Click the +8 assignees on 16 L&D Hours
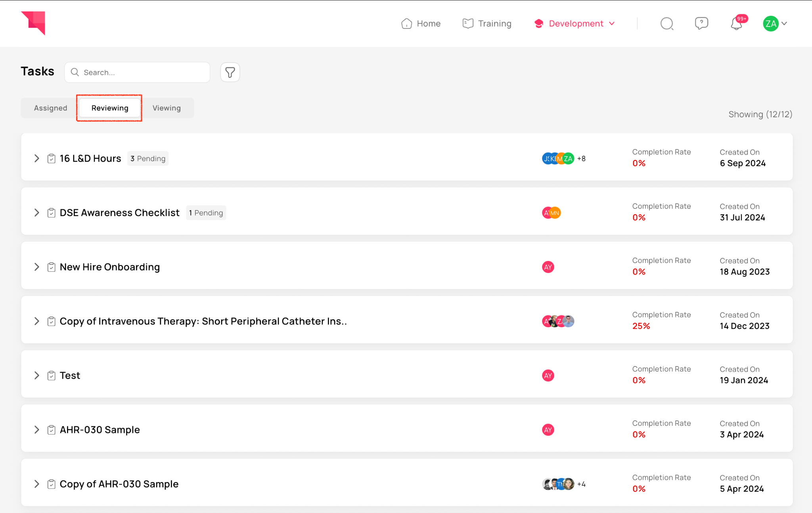This screenshot has height=513, width=812. pyautogui.click(x=581, y=158)
